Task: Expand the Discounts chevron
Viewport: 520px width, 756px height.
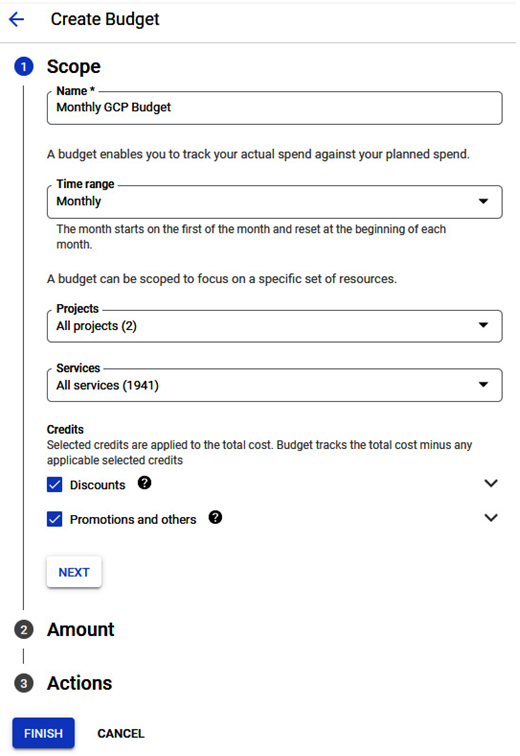Action: tap(491, 483)
